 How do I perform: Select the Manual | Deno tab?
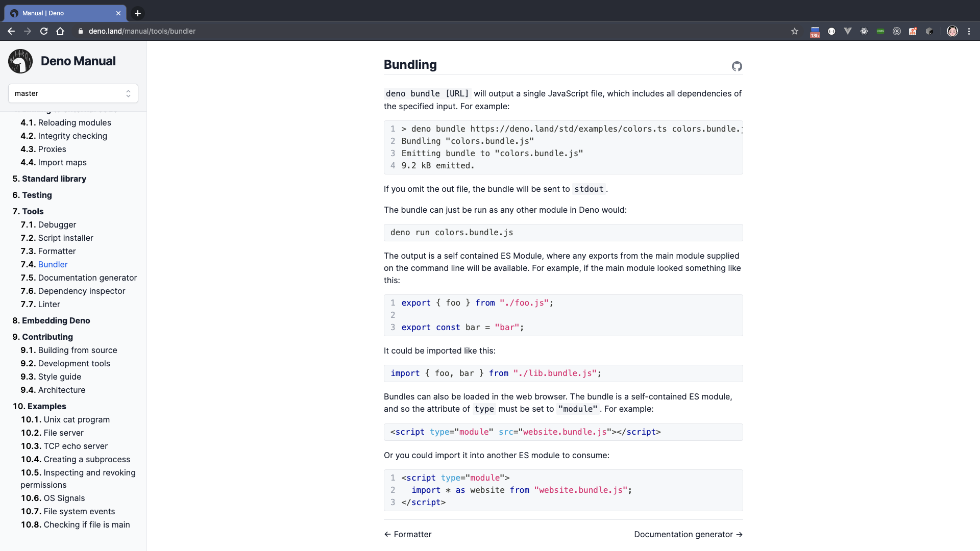pyautogui.click(x=61, y=13)
